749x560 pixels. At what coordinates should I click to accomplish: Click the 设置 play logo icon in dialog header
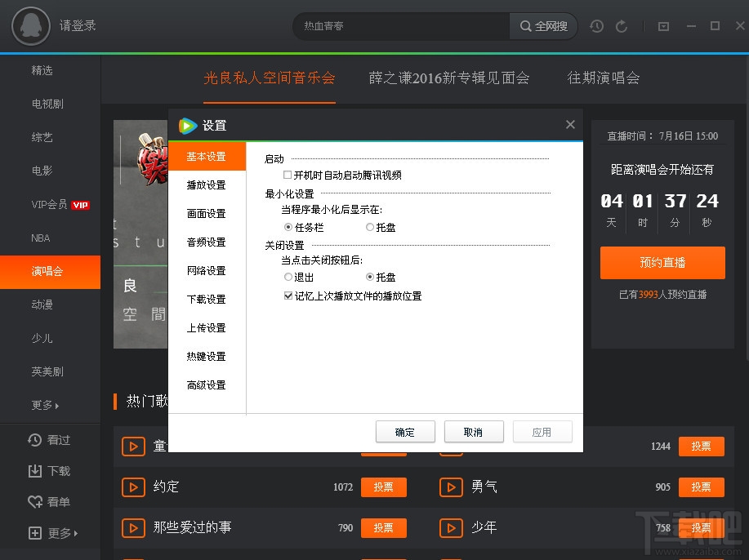point(187,127)
